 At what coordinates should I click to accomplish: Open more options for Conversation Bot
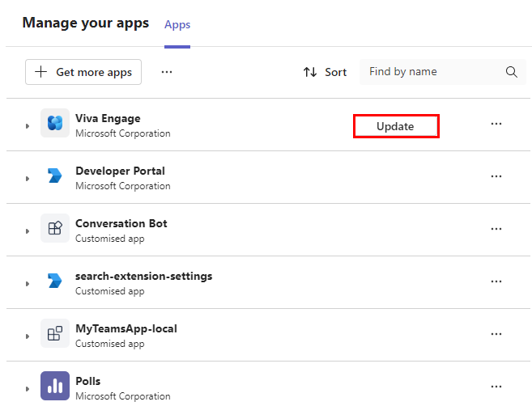496,229
